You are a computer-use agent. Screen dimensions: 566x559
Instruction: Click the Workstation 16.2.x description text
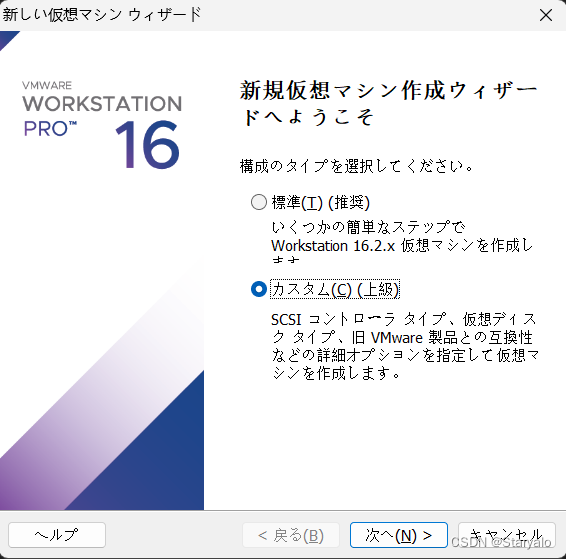click(x=402, y=241)
